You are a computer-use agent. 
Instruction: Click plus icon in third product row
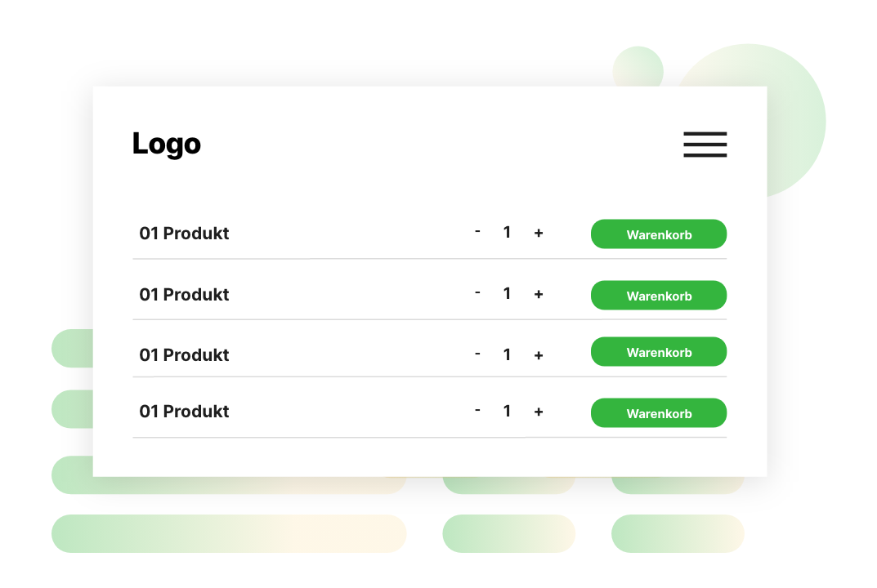click(x=538, y=355)
